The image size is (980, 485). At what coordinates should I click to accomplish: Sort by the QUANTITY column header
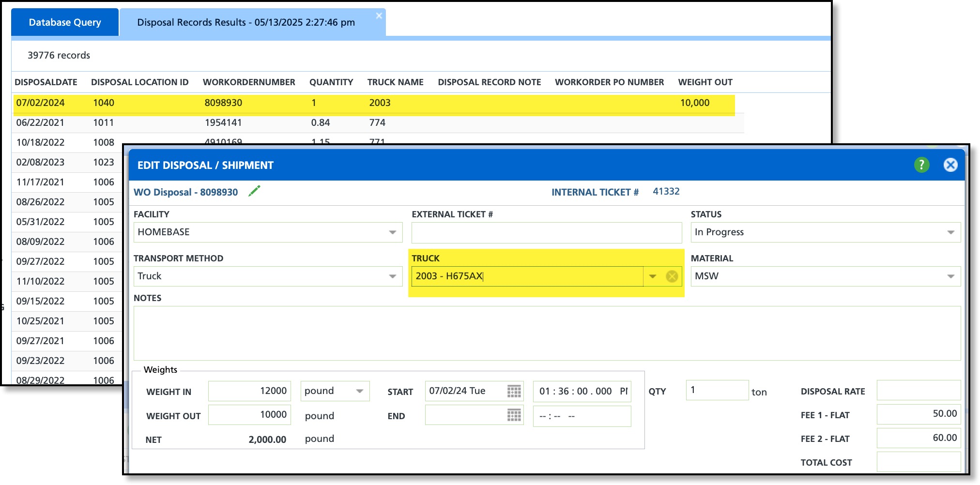[331, 82]
